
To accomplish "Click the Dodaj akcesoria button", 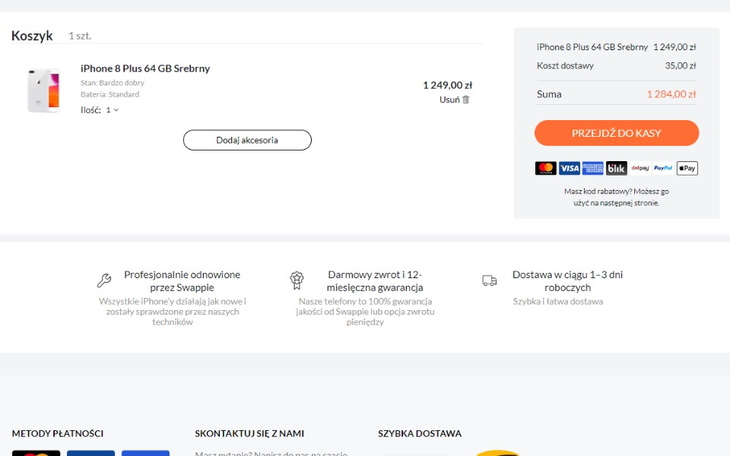I will coord(247,140).
